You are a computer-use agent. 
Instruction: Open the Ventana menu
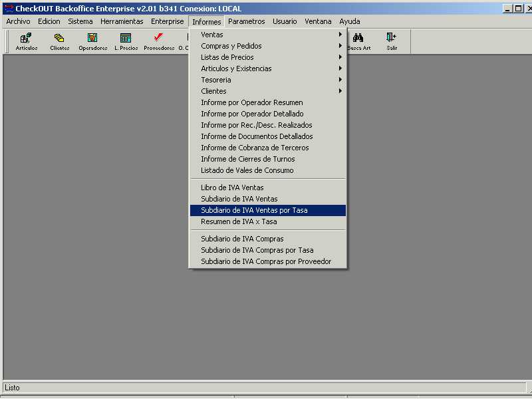click(318, 21)
